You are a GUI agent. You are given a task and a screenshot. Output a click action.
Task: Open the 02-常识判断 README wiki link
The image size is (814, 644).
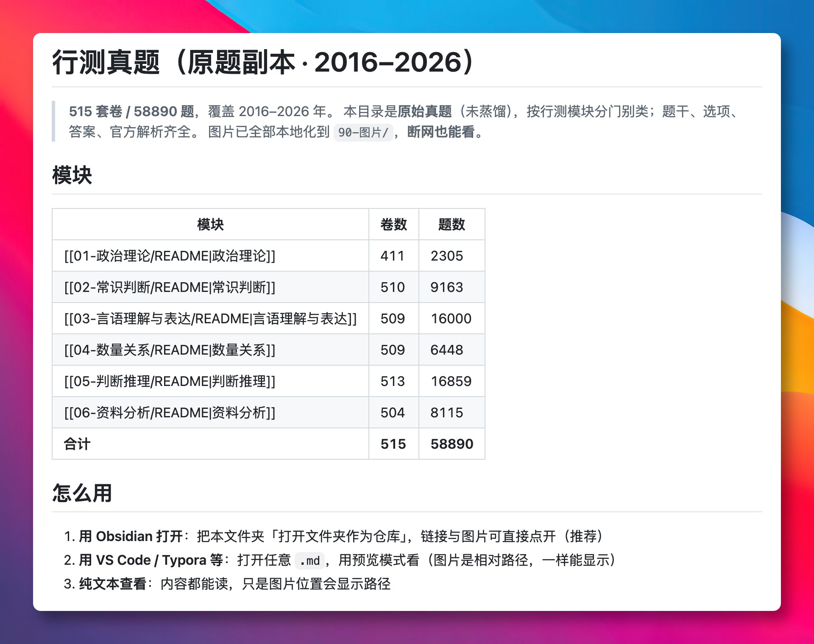[x=170, y=287]
